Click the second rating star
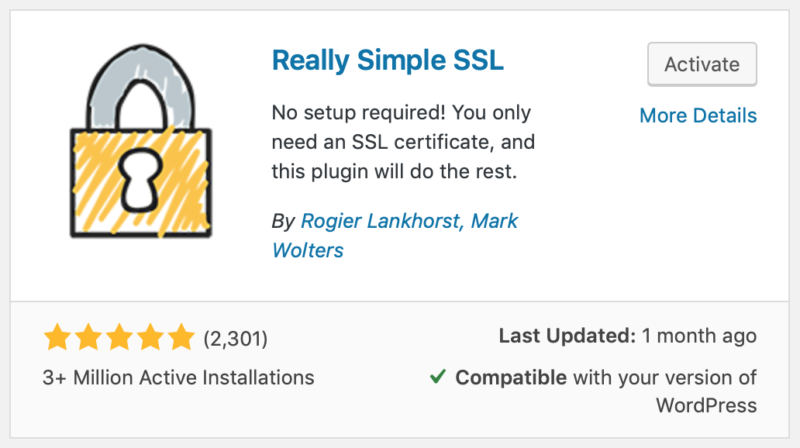Viewport: 800px width, 448px height. coord(89,338)
